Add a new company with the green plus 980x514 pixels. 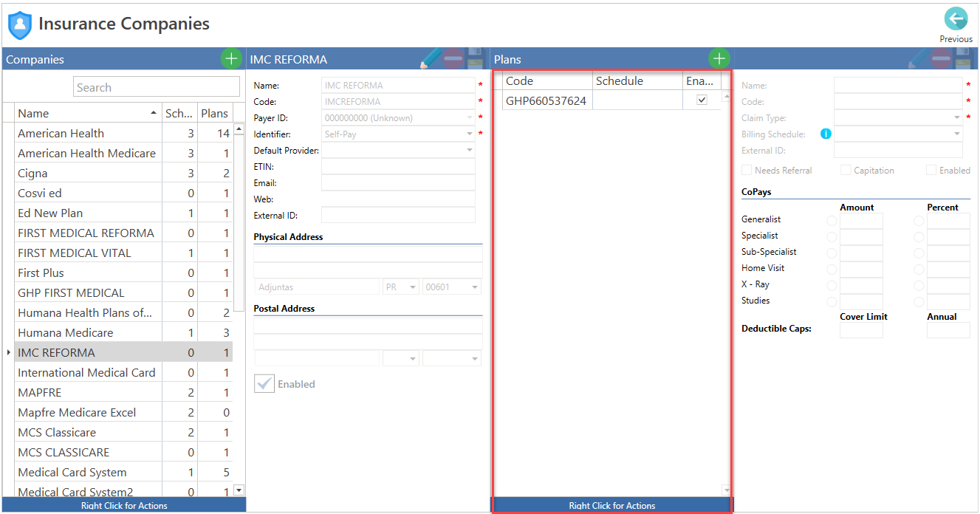231,58
